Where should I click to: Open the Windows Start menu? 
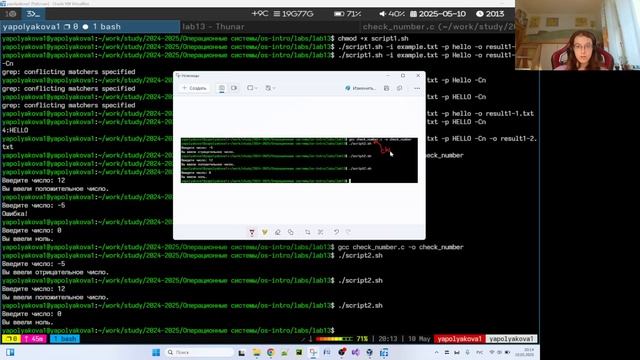click(156, 352)
